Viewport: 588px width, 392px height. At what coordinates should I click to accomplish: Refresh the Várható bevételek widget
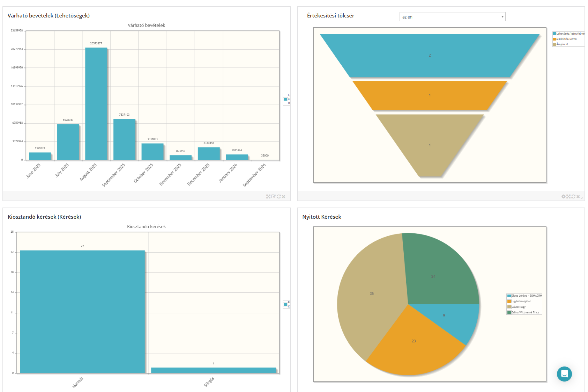click(278, 197)
